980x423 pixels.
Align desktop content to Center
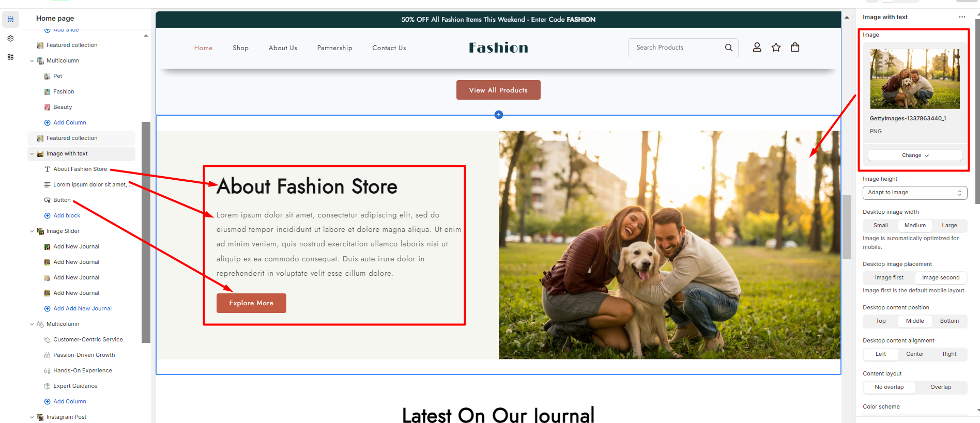pyautogui.click(x=915, y=354)
